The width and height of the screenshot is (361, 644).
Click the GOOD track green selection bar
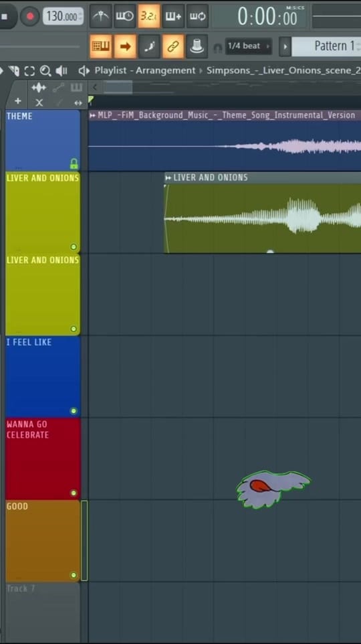point(84,540)
